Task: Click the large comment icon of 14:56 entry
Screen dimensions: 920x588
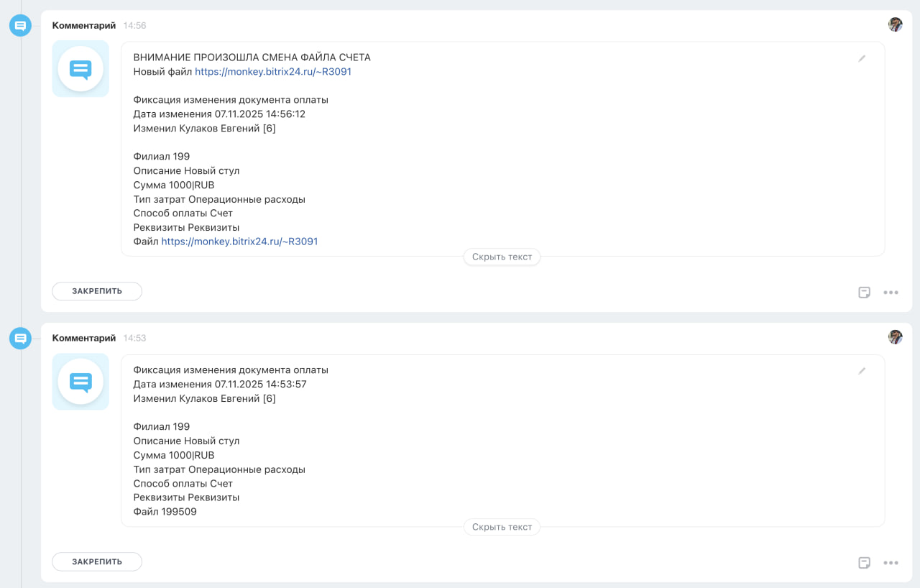Action: click(x=80, y=69)
